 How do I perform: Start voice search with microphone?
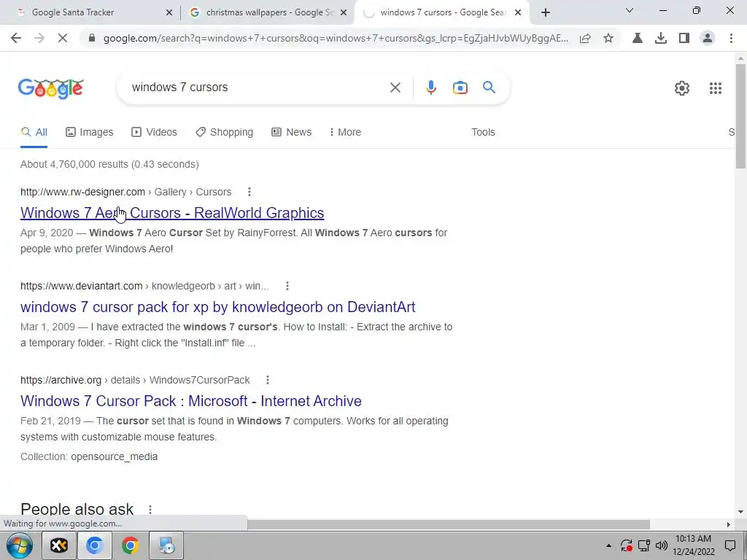(x=431, y=87)
